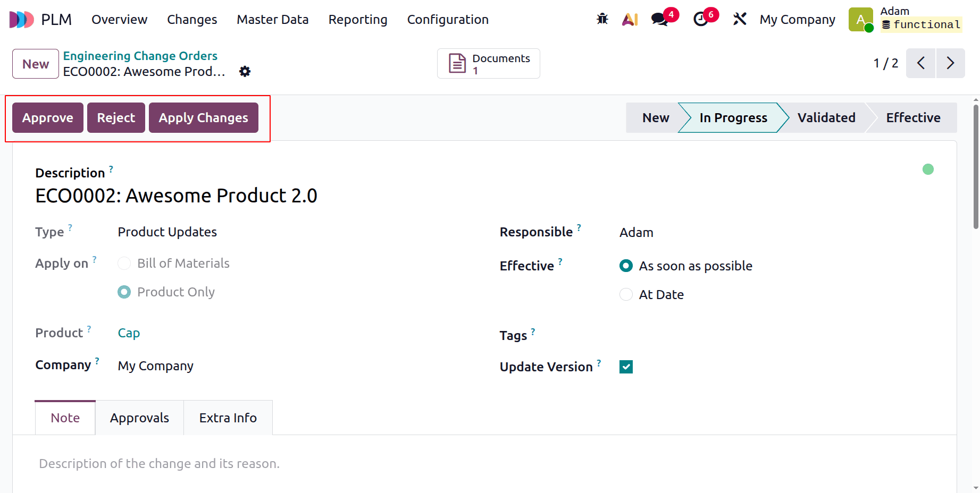The width and height of the screenshot is (980, 493).
Task: Open the record actions gear icon
Action: [245, 71]
